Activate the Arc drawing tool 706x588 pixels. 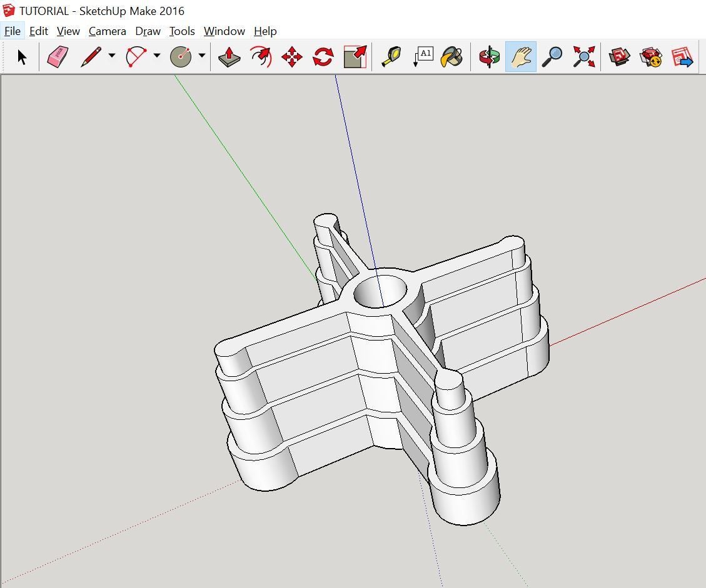pyautogui.click(x=136, y=56)
